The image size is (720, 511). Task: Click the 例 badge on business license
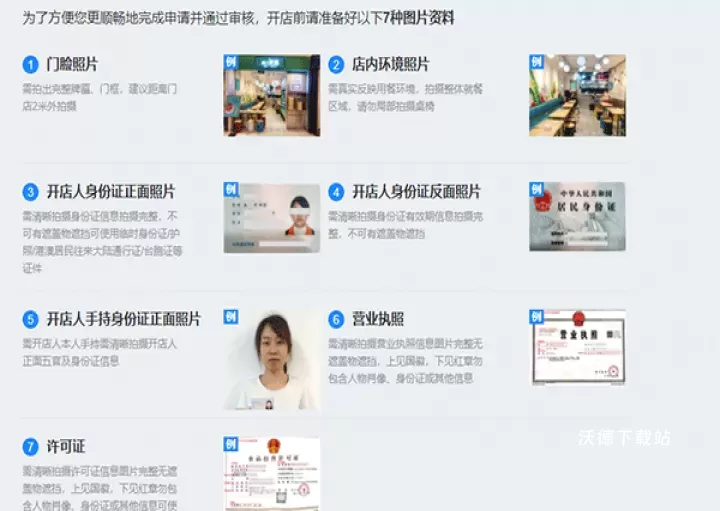(x=537, y=317)
